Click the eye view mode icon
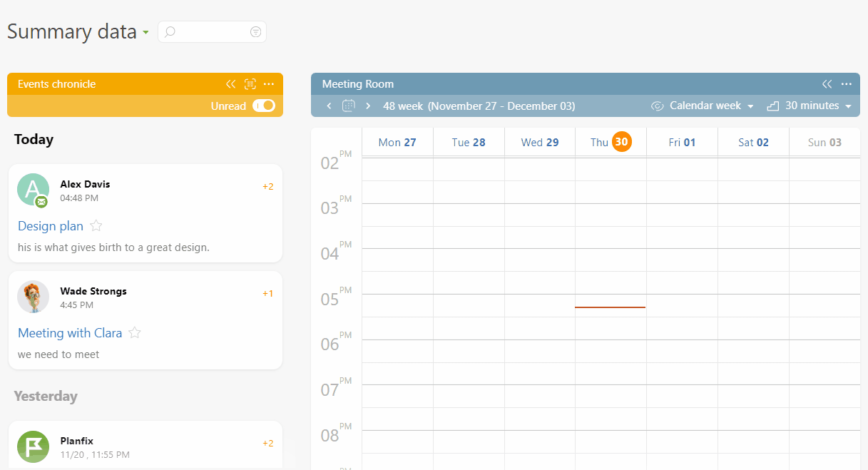868x470 pixels. tap(658, 106)
